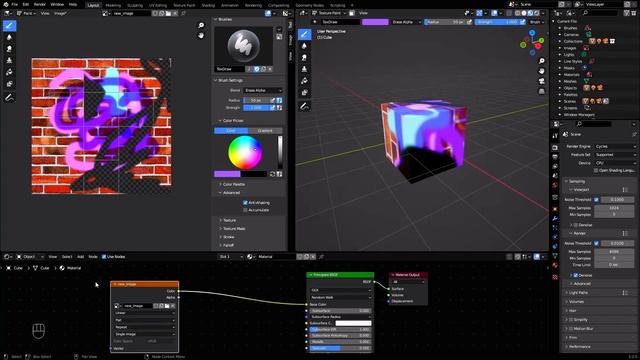Viewport: 640px width, 360px height.
Task: Click the image editor pan hand icon
Action: pyautogui.click(x=201, y=36)
